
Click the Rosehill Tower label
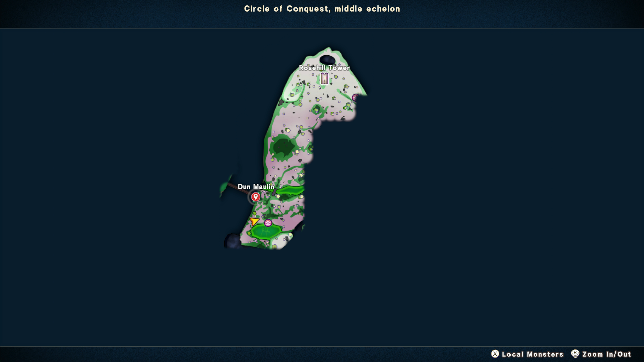pos(324,68)
